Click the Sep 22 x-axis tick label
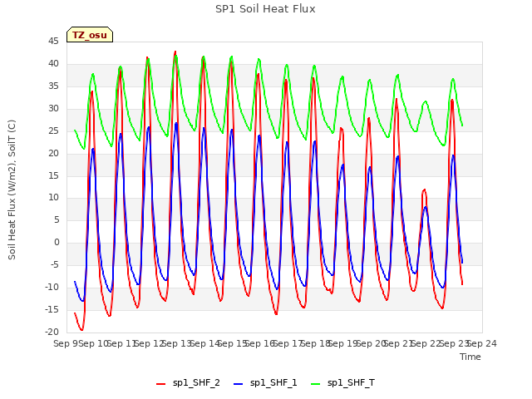This screenshot has width=532, height=399. point(426,343)
